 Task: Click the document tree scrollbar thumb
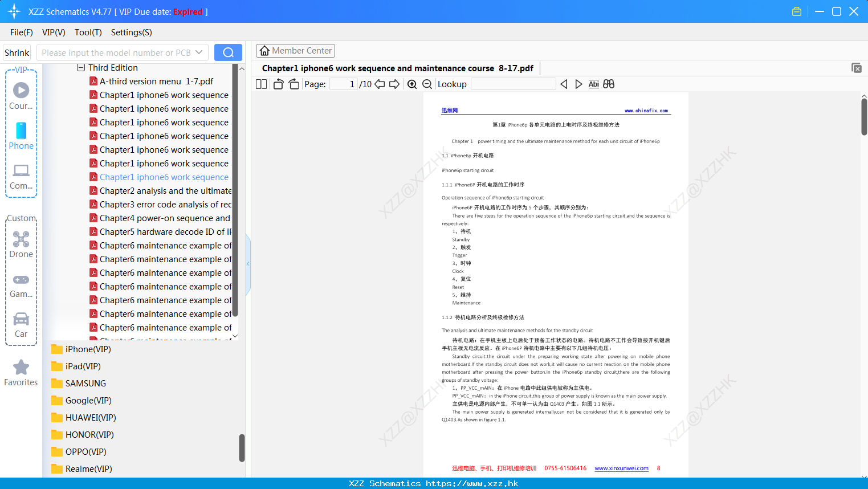point(235,189)
